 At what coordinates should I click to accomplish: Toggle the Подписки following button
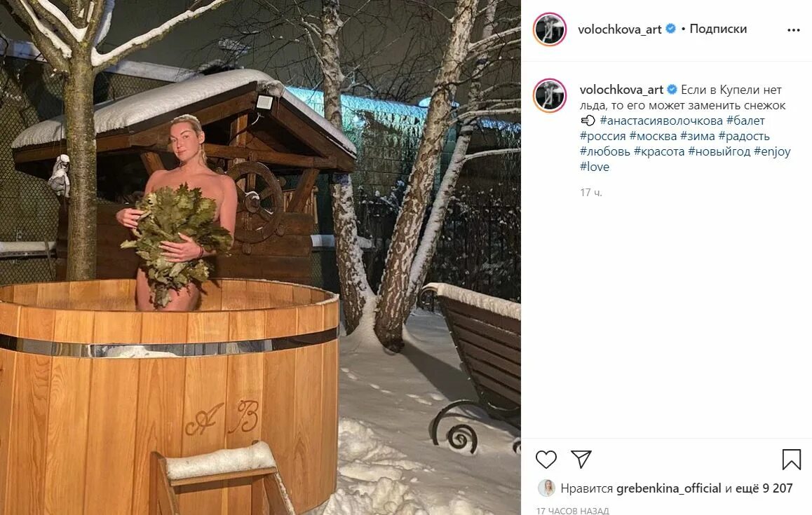pos(718,29)
